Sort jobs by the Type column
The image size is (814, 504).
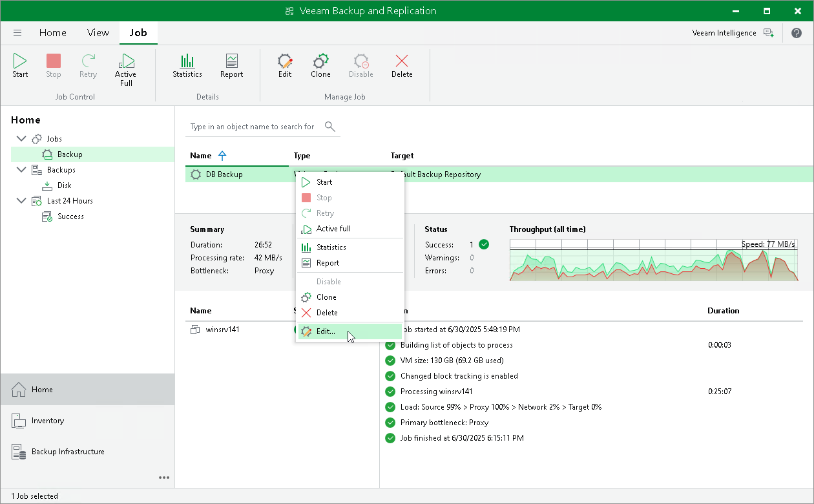[302, 156]
